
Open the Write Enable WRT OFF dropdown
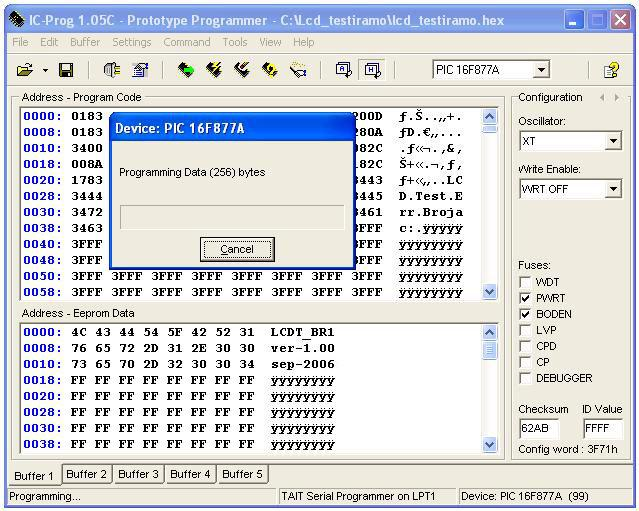613,189
